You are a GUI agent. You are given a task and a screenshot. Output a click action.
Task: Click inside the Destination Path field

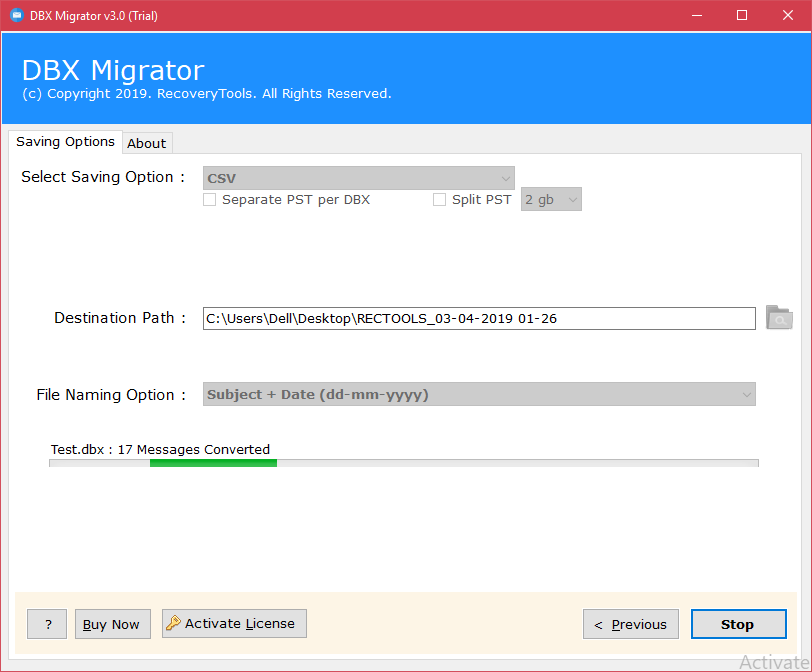click(479, 318)
